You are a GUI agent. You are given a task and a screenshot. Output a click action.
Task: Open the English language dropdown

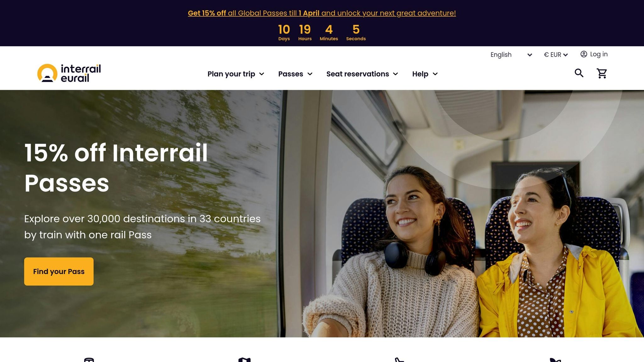coord(511,55)
